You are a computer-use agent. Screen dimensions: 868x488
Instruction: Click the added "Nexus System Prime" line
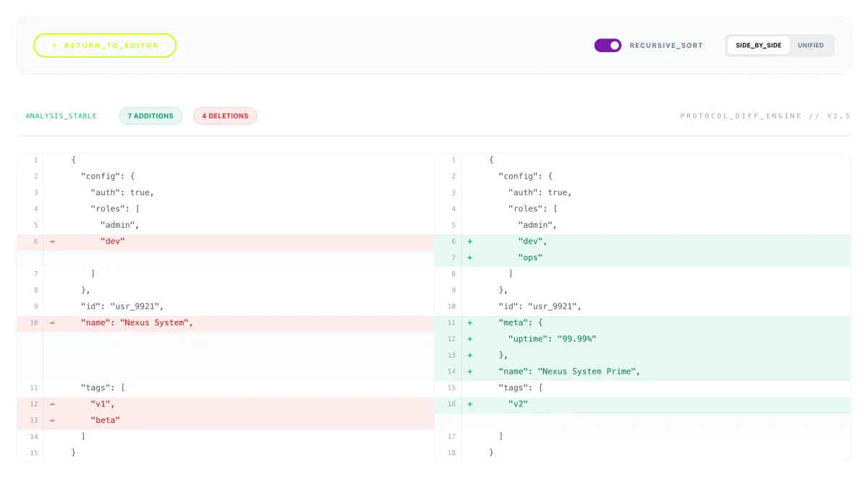[x=643, y=372]
